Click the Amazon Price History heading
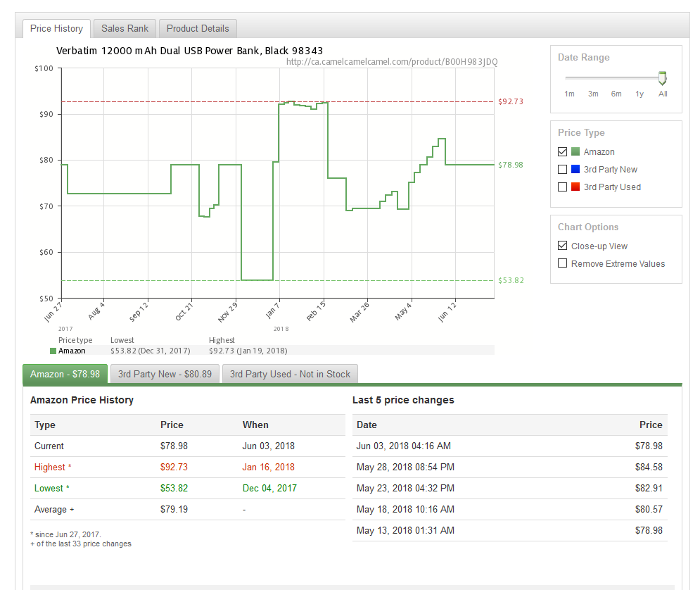 pyautogui.click(x=82, y=400)
